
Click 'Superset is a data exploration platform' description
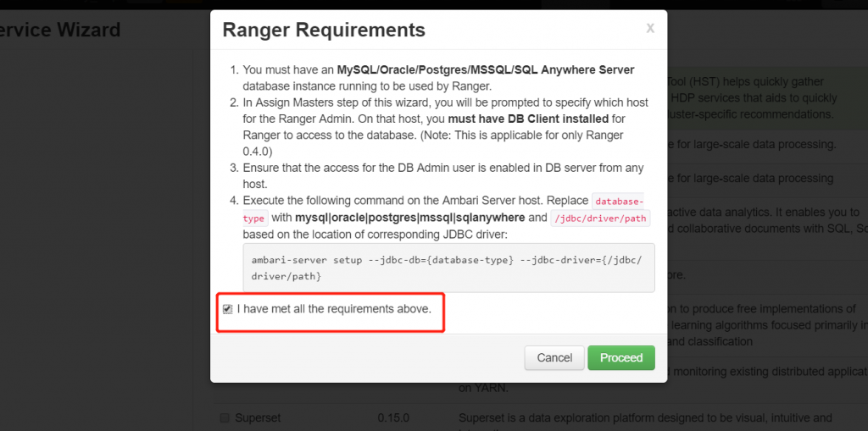point(645,417)
